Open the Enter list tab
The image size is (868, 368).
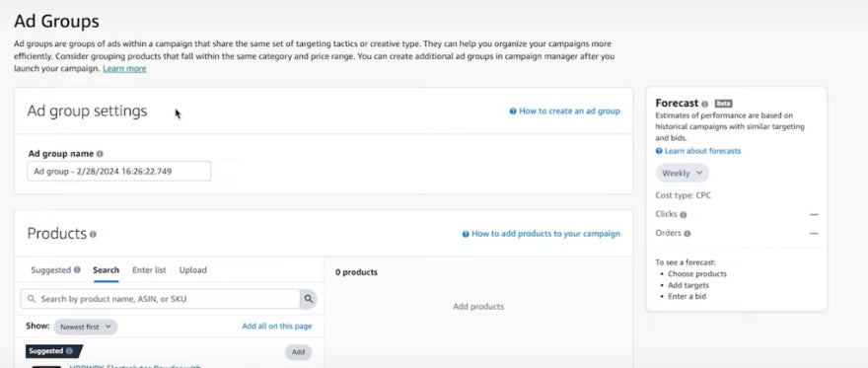(x=149, y=270)
